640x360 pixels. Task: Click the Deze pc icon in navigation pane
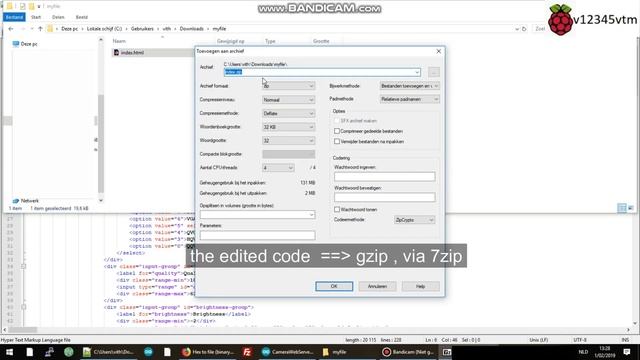pos(16,44)
